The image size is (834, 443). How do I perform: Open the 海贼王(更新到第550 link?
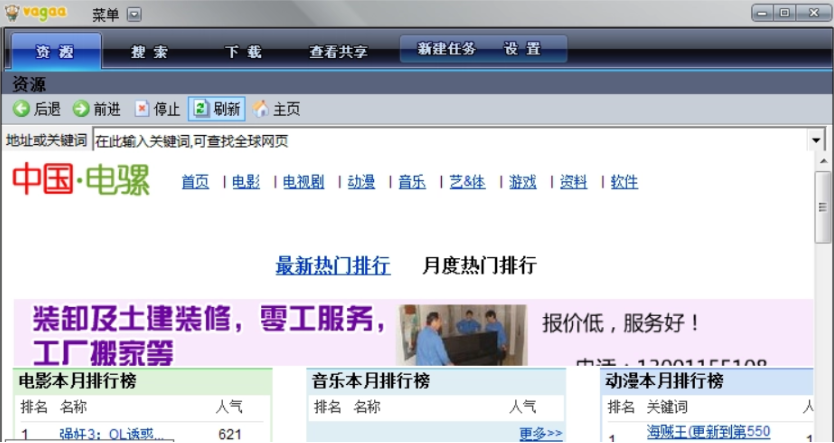point(708,431)
